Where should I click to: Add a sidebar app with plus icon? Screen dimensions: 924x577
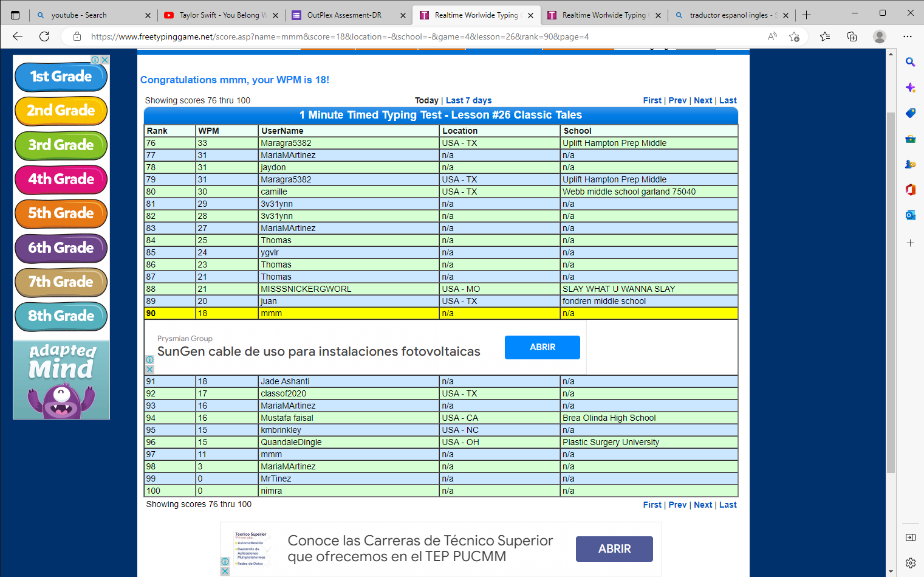click(x=910, y=243)
